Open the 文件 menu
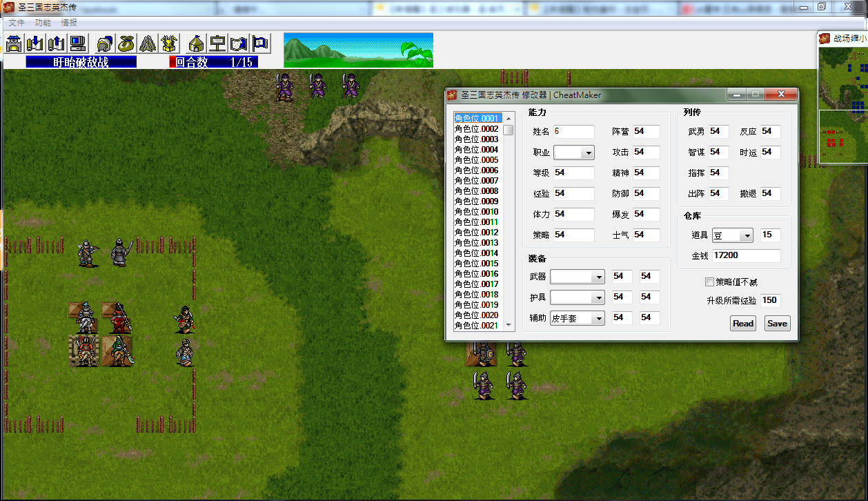 coord(17,23)
